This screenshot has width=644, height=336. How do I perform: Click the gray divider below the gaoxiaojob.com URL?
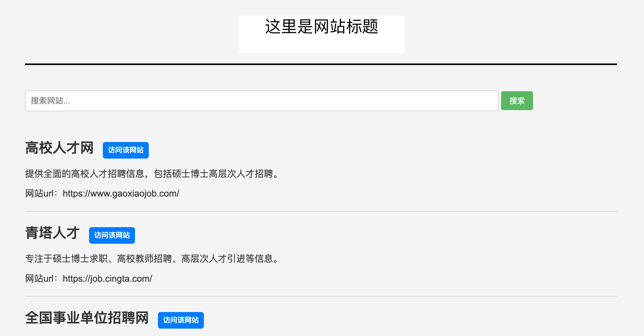coord(321,211)
